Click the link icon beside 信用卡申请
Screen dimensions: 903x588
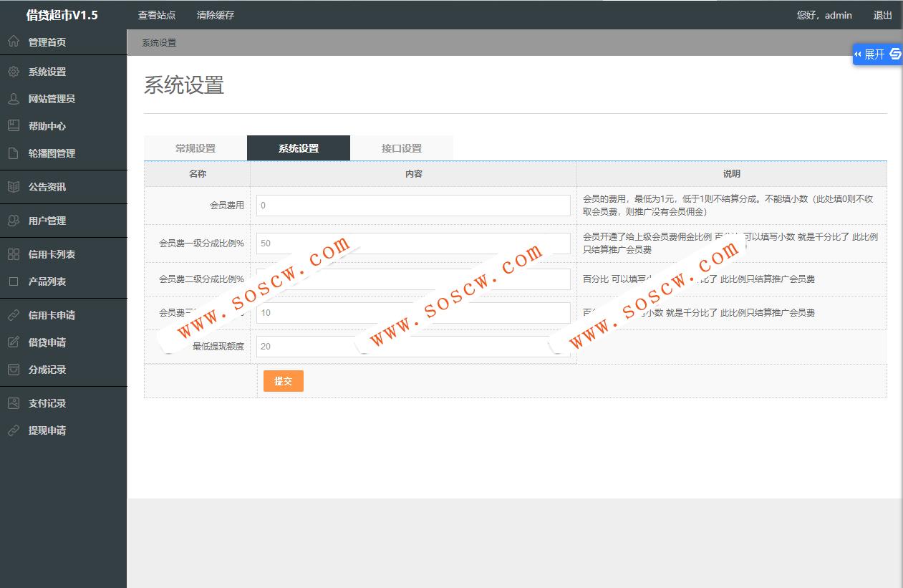[x=13, y=315]
